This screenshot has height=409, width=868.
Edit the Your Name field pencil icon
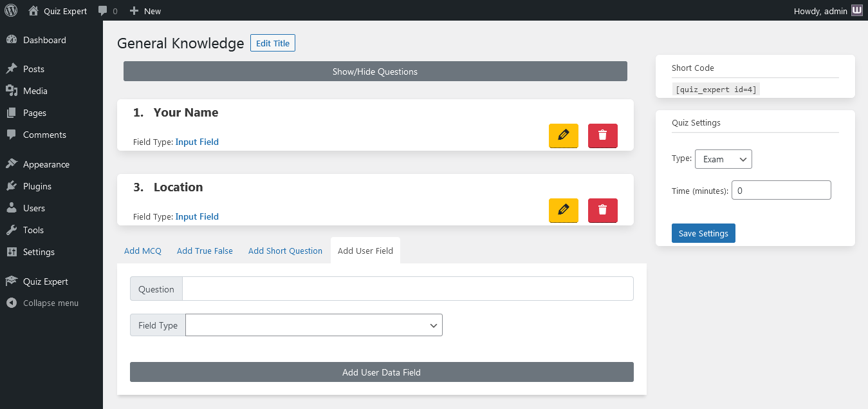pyautogui.click(x=564, y=135)
